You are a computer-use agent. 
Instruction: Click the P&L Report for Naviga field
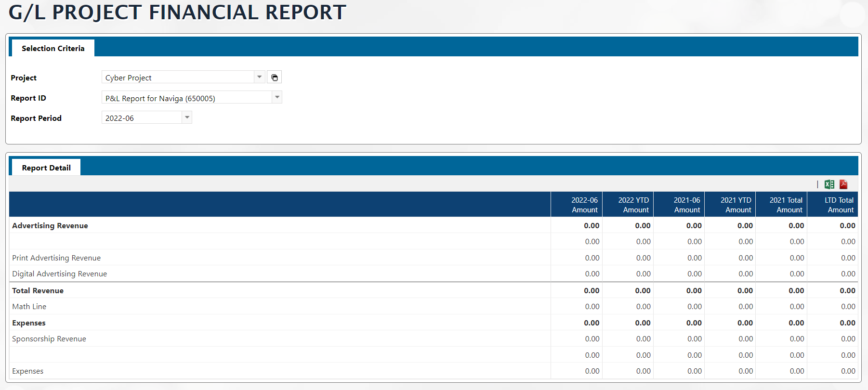point(186,98)
